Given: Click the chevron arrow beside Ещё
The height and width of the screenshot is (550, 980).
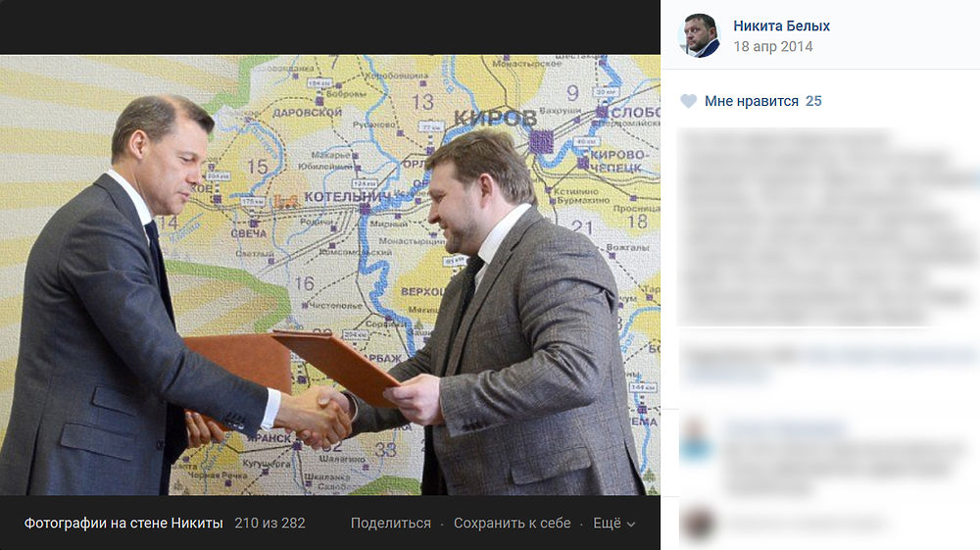Looking at the screenshot, I should pyautogui.click(x=630, y=525).
